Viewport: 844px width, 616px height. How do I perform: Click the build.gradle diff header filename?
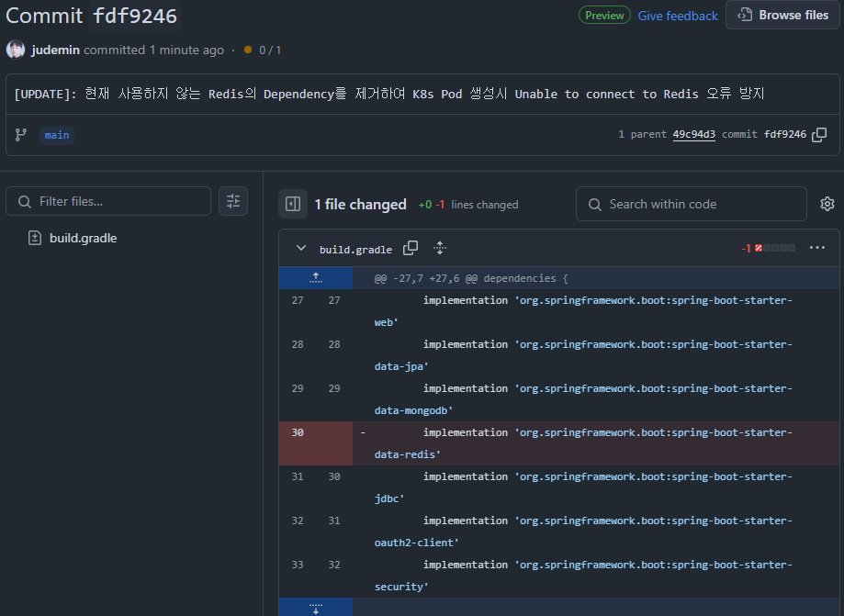tap(355, 250)
